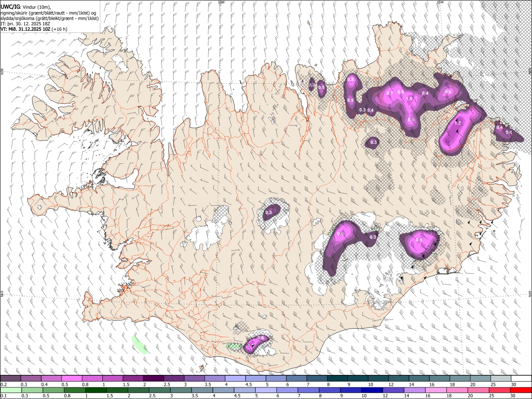This screenshot has width=532, height=399.
Task: Click the 1.0 value on the map
Action: tap(409, 99)
